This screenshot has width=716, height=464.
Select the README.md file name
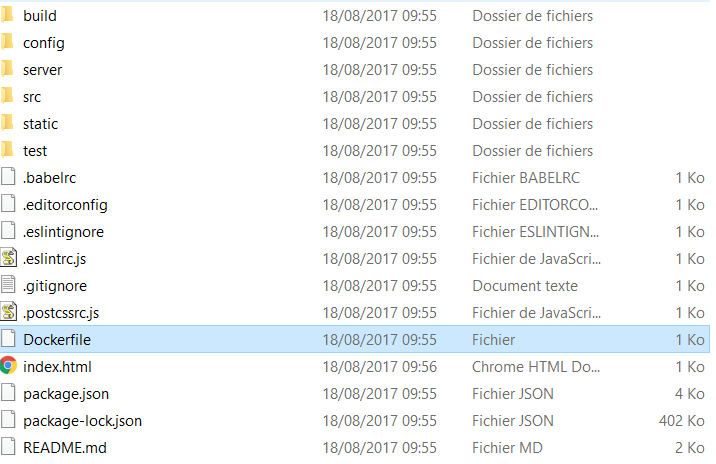click(65, 448)
